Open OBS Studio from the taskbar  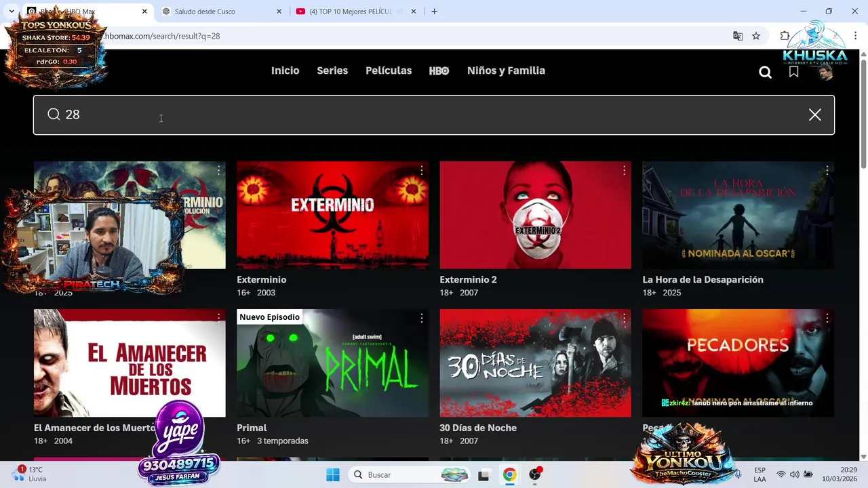click(535, 474)
